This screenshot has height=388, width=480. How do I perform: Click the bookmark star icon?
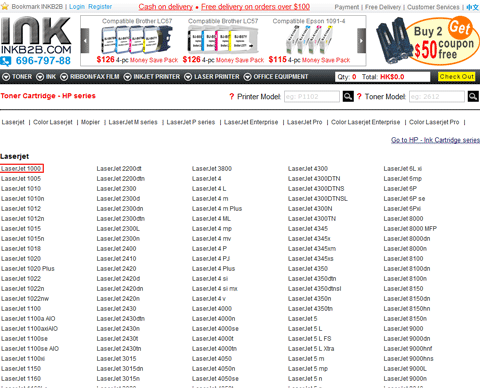click(5, 6)
